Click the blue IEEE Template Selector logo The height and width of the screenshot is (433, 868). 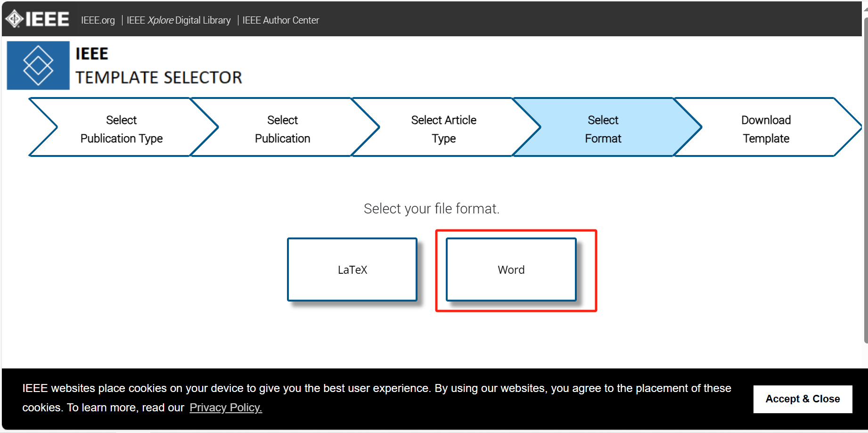tap(38, 65)
